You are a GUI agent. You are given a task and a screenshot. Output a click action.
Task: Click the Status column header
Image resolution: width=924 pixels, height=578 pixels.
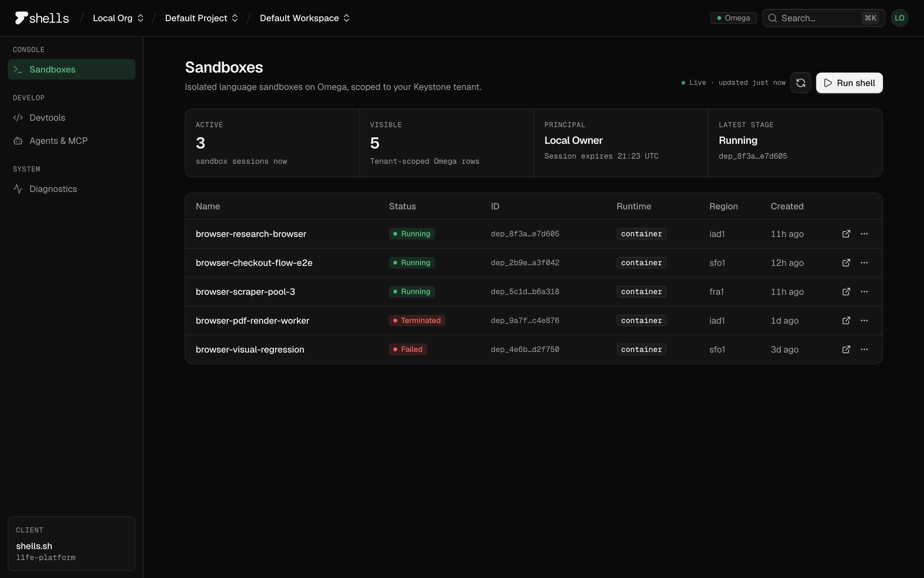402,206
